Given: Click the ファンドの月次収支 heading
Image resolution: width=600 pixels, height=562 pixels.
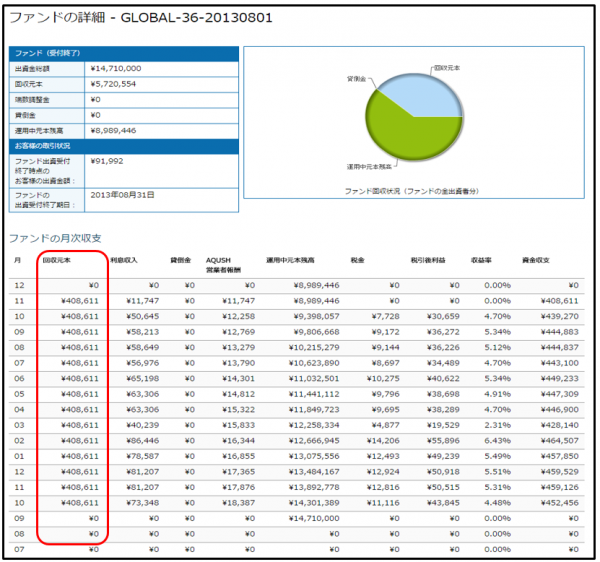Looking at the screenshot, I should tap(55, 238).
